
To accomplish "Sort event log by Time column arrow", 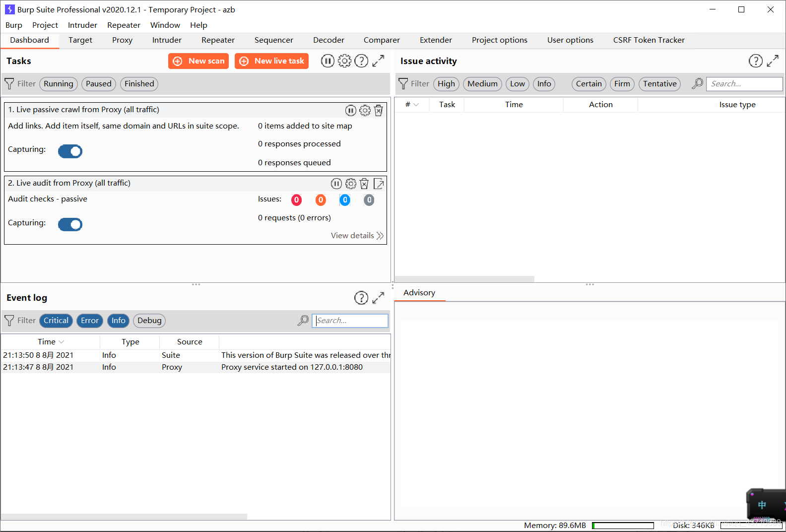I will (62, 342).
